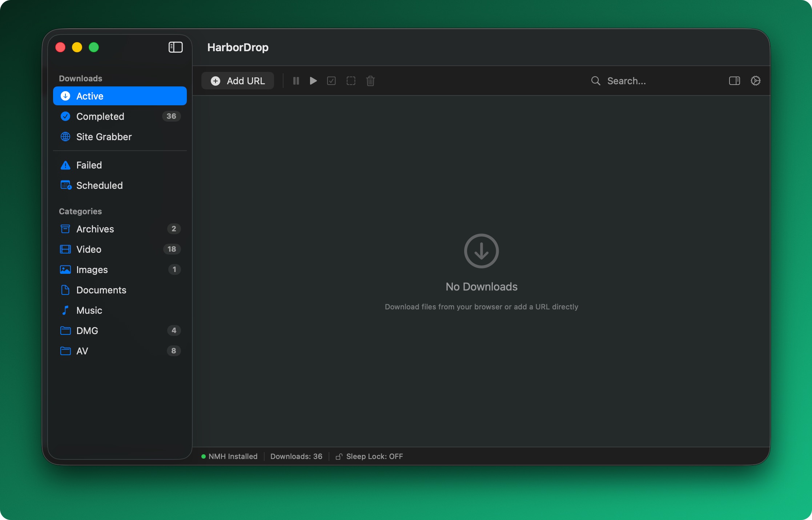The image size is (812, 520).
Task: Select the Documents category
Action: pos(120,290)
